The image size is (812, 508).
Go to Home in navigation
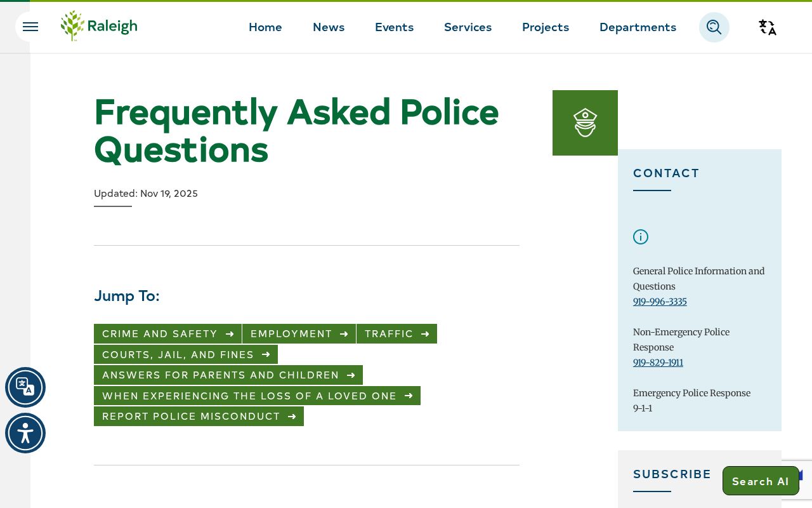coord(265,27)
